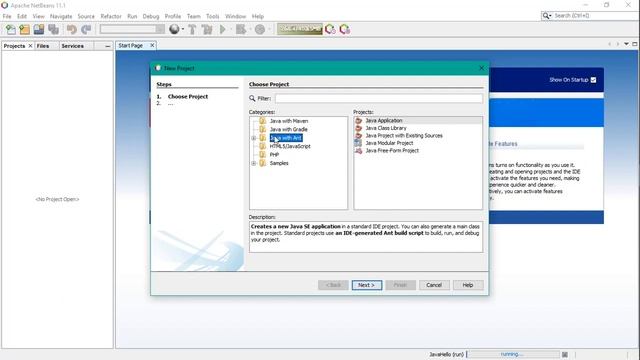Toggle the Show On Startup checkbox
This screenshot has width=640, height=360.
coord(593,80)
